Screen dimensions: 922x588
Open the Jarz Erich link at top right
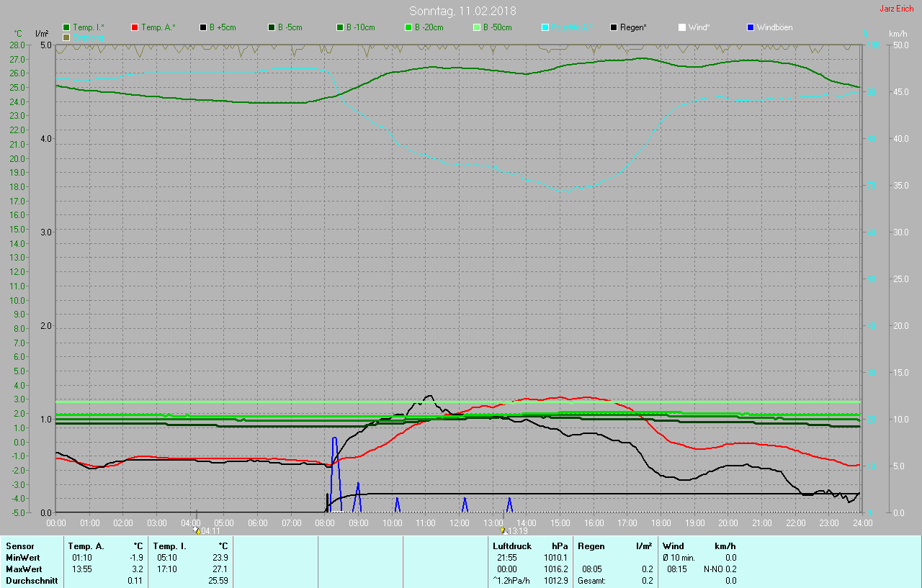coord(896,9)
